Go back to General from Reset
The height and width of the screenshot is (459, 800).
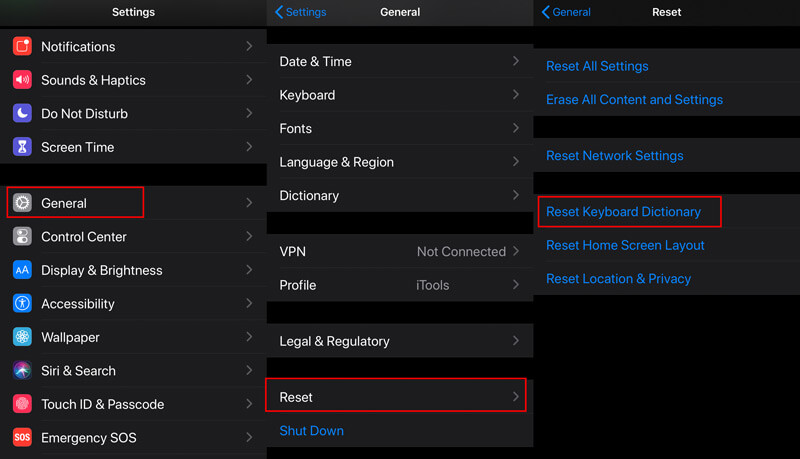click(x=566, y=12)
